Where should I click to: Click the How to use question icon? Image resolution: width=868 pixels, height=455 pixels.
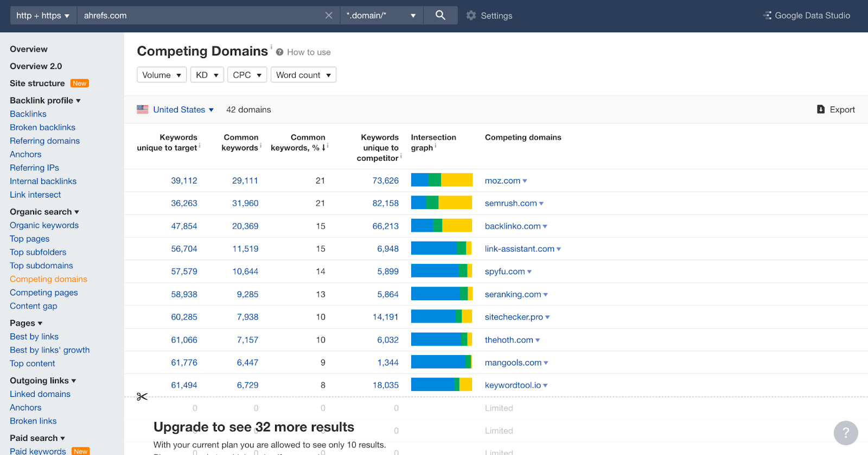[x=280, y=52]
